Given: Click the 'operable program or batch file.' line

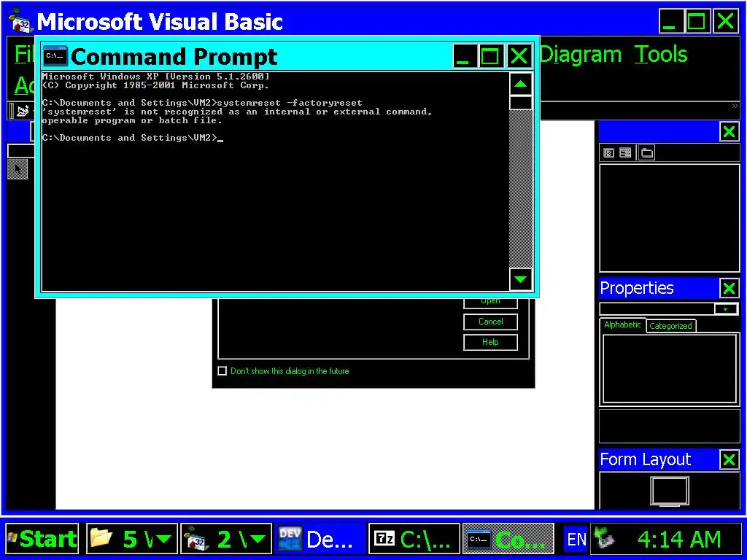Looking at the screenshot, I should pos(133,120).
